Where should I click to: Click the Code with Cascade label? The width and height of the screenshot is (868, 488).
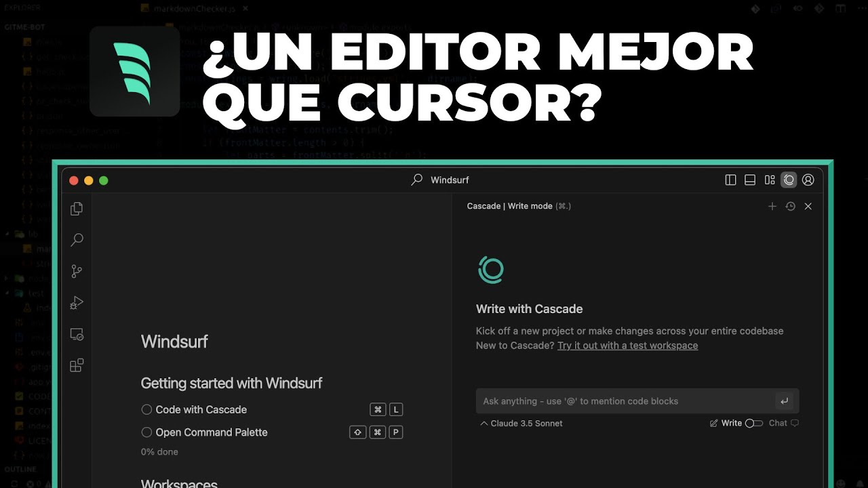coord(201,409)
